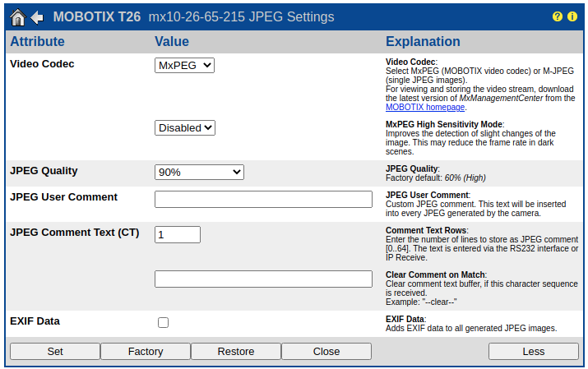Click the Comment Text Rows explanation heading

426,230
